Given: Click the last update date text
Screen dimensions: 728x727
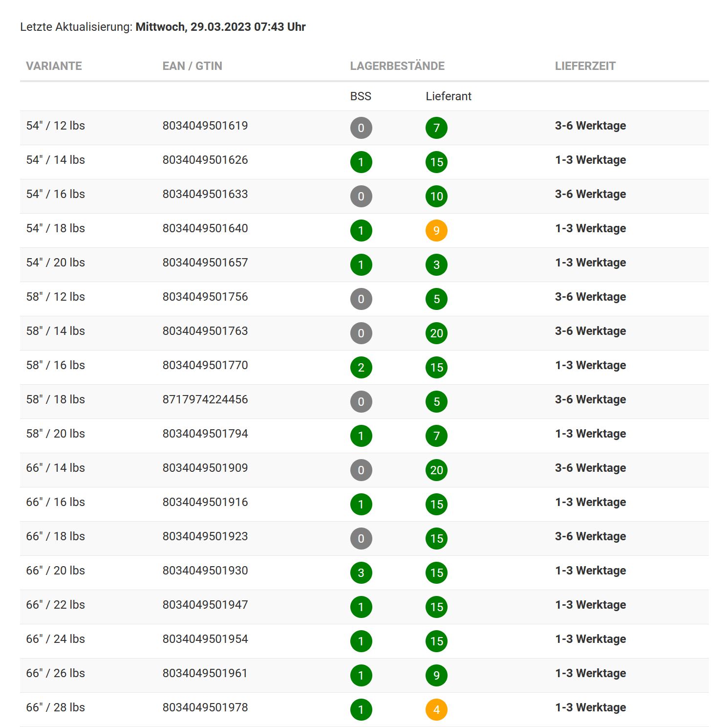Looking at the screenshot, I should (x=220, y=27).
